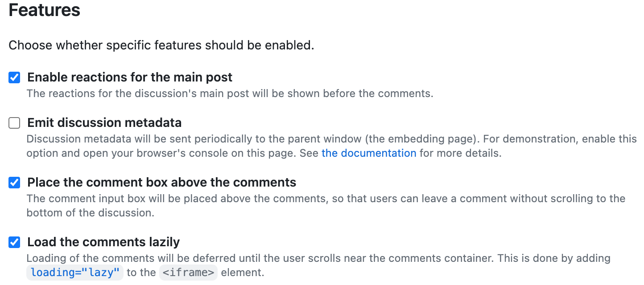The width and height of the screenshot is (644, 285).
Task: Open the documentation link
Action: click(x=369, y=153)
